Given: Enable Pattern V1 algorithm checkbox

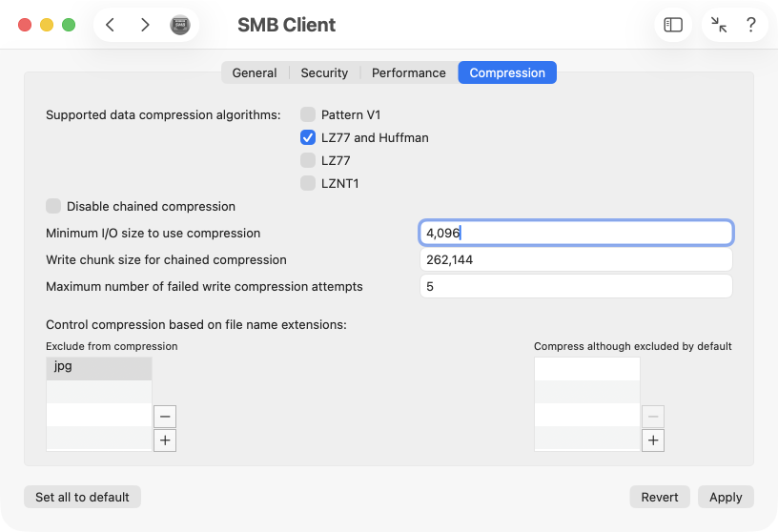Looking at the screenshot, I should point(308,114).
